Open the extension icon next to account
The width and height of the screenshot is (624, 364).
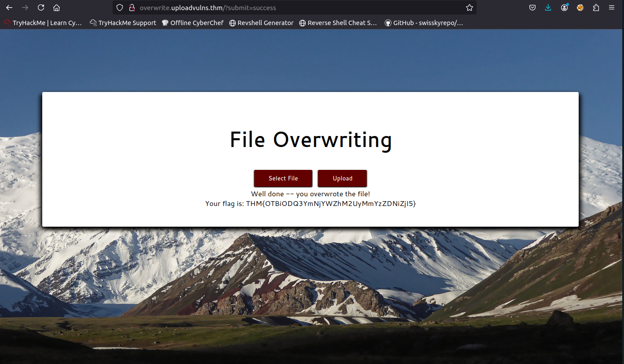[x=580, y=7]
